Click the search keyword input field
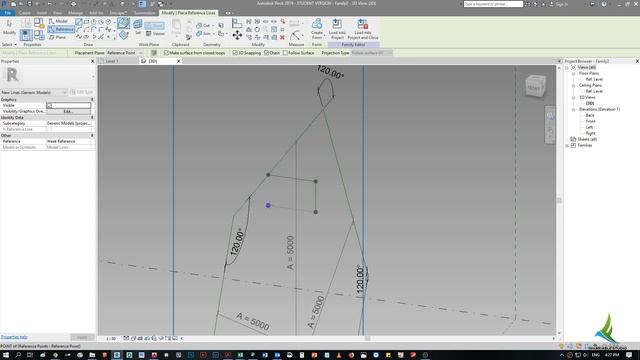This screenshot has height=360, width=640. 493,4
